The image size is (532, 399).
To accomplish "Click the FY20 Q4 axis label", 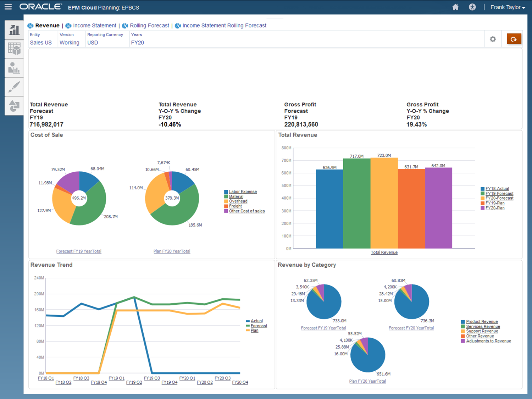I will click(240, 382).
